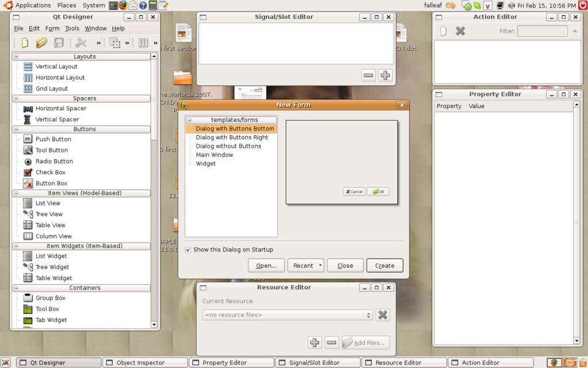Choose the Group Box container icon
588x368 pixels.
tap(28, 298)
